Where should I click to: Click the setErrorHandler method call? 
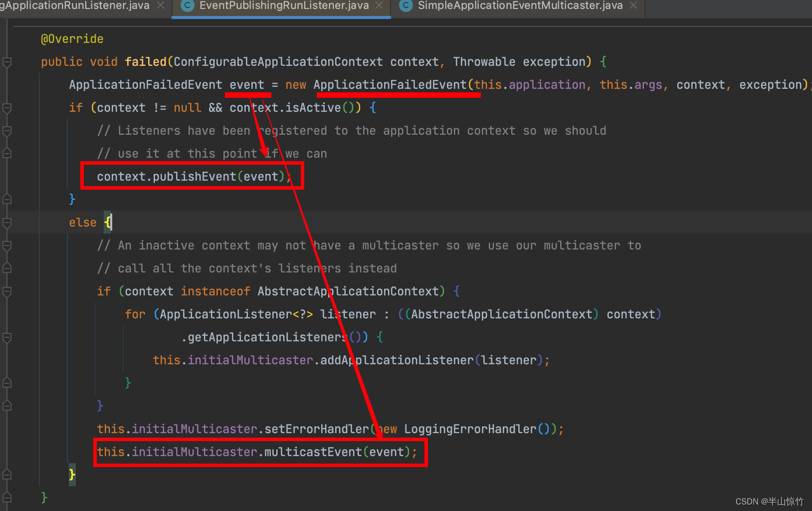(317, 429)
